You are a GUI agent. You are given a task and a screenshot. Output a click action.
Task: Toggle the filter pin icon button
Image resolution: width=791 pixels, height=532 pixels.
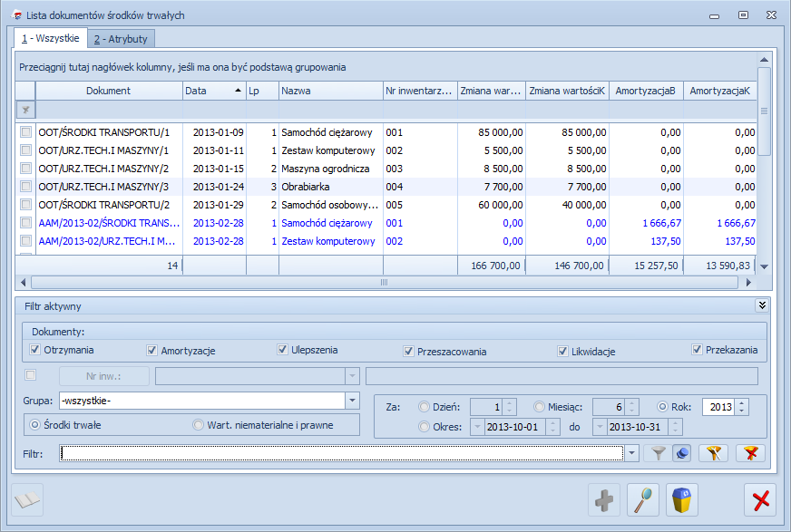681,453
